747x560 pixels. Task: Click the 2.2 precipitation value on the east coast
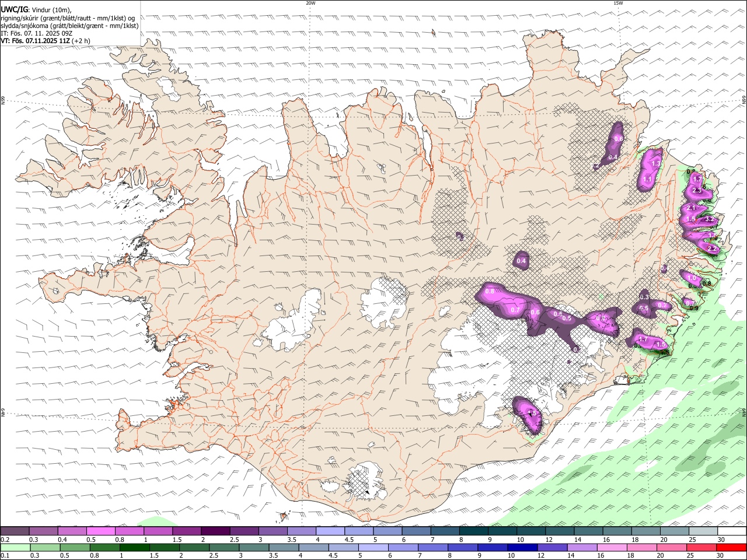click(711, 249)
